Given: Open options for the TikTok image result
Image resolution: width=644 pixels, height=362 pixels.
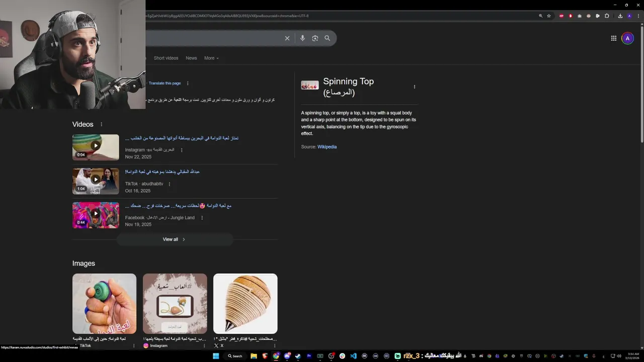Looking at the screenshot, I should (134, 346).
